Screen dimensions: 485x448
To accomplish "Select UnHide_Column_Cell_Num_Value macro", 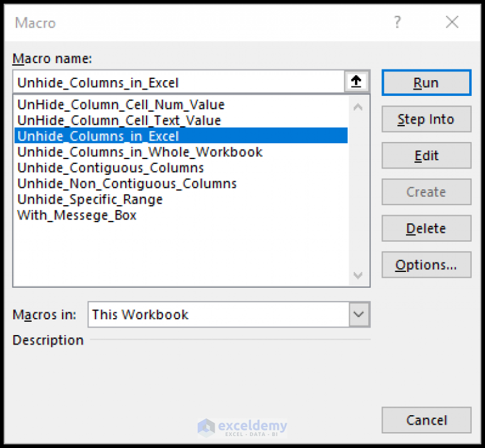I will pyautogui.click(x=181, y=105).
